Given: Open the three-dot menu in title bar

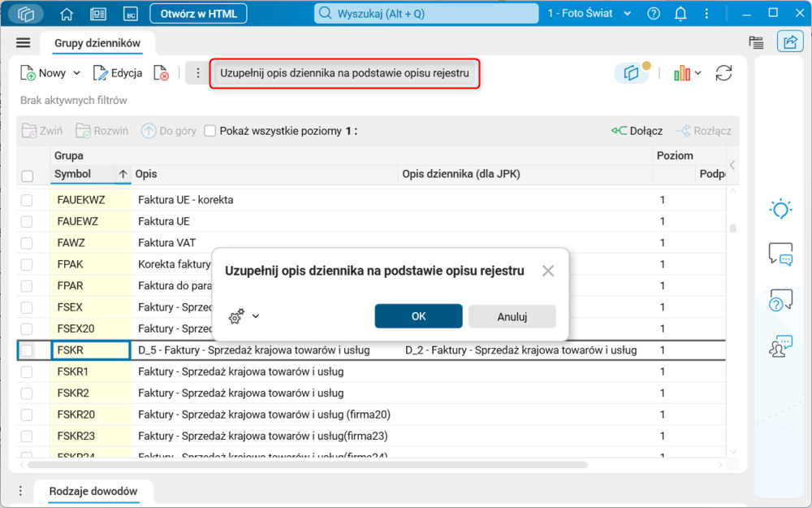Looking at the screenshot, I should tap(706, 14).
